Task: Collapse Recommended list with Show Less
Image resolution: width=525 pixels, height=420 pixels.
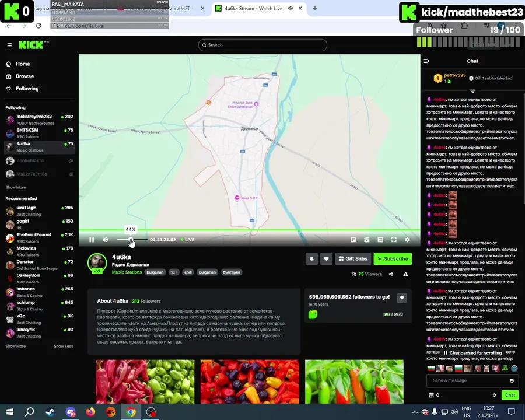Action: point(63,346)
